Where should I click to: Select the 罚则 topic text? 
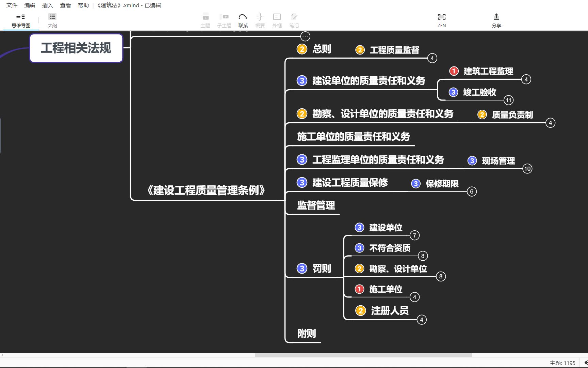click(322, 269)
